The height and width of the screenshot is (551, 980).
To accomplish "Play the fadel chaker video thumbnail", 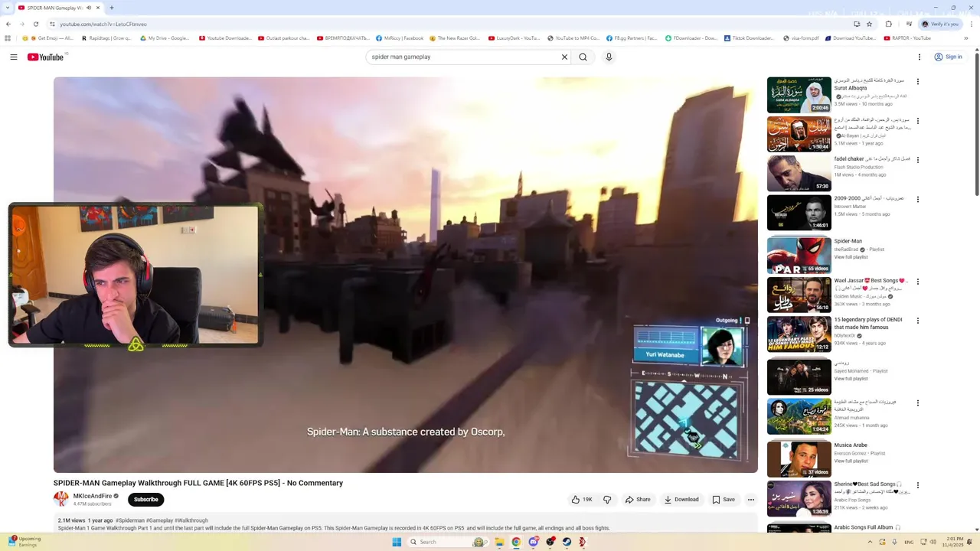I will click(799, 174).
